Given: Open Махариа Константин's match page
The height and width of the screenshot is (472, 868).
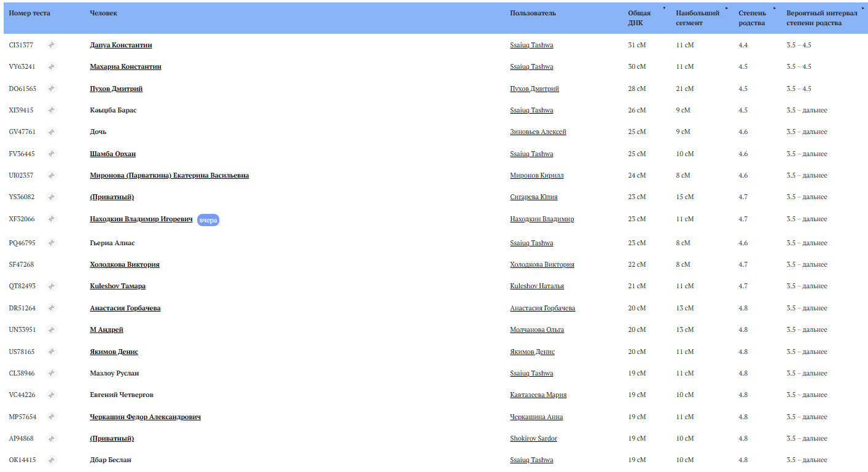Looking at the screenshot, I should pyautogui.click(x=125, y=66).
